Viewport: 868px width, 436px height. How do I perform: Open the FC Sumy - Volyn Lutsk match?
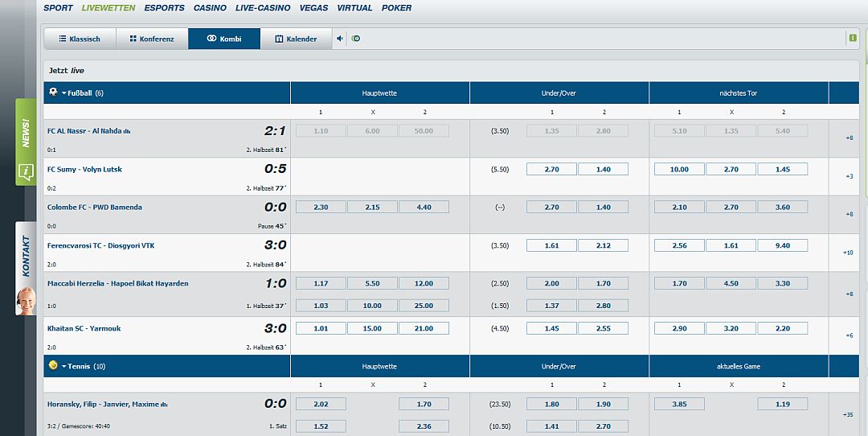pyautogui.click(x=84, y=170)
